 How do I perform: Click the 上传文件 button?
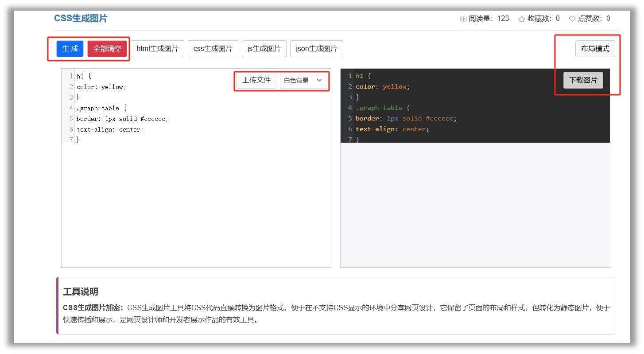pos(256,80)
